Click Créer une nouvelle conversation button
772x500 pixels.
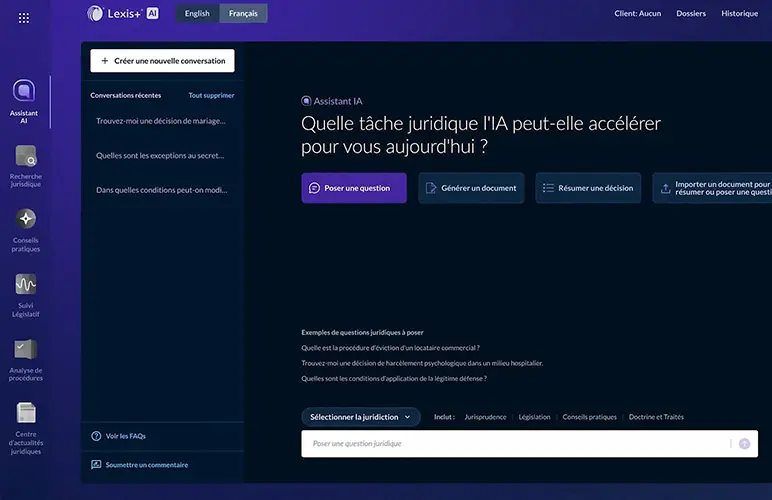[162, 61]
